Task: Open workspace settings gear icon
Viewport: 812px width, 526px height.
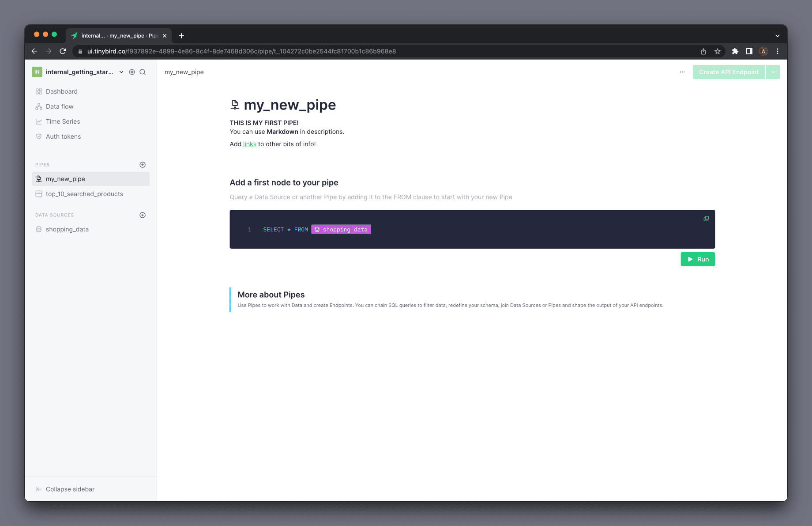Action: tap(132, 72)
